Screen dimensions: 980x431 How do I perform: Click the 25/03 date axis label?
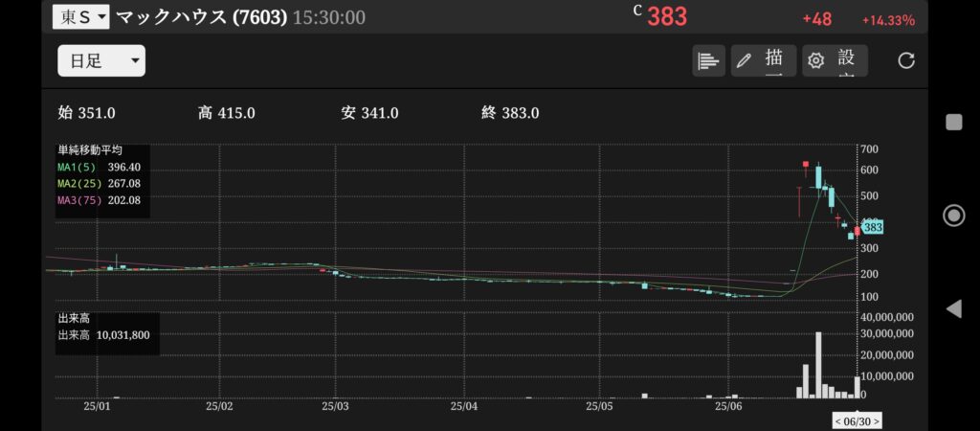pyautogui.click(x=335, y=407)
